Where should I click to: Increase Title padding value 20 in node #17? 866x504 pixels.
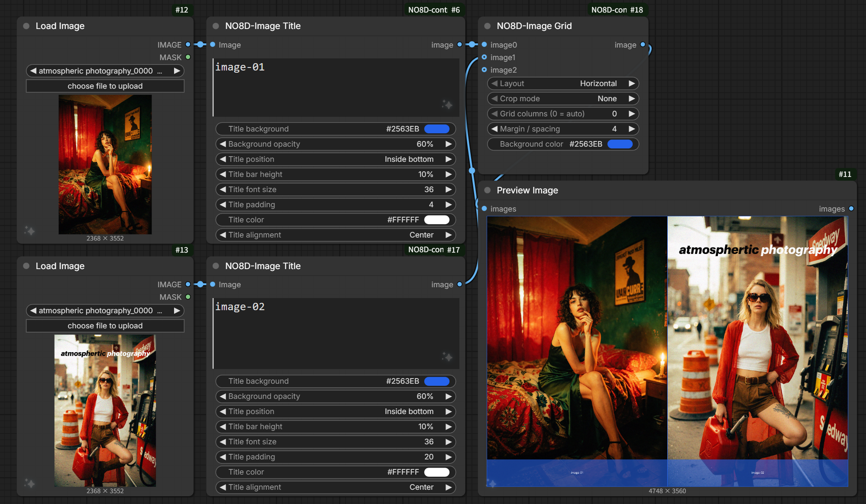(449, 457)
